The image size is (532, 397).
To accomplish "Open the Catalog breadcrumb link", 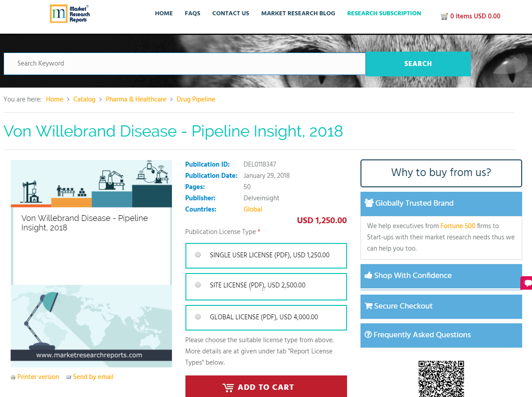I will 84,99.
